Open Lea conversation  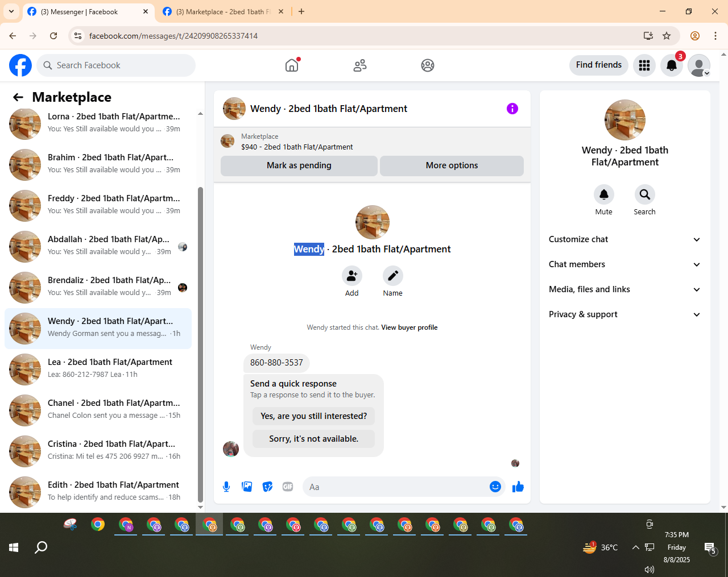[98, 369]
